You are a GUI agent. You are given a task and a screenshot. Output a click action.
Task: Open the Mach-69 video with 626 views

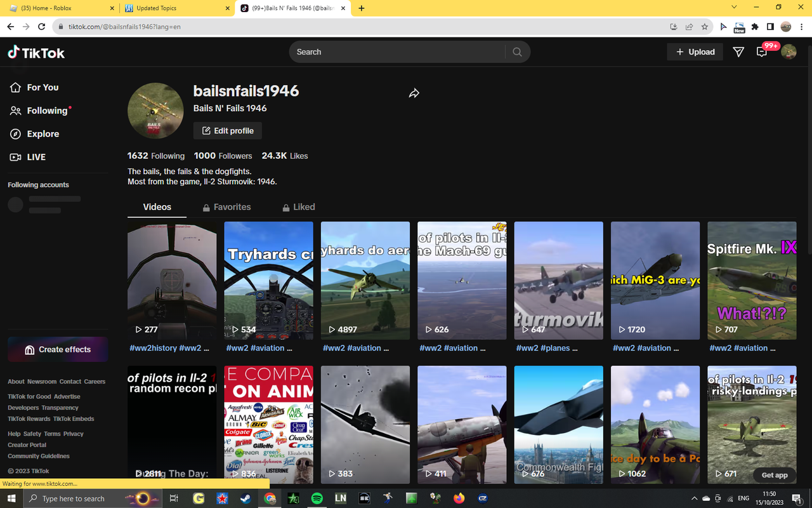coord(462,281)
